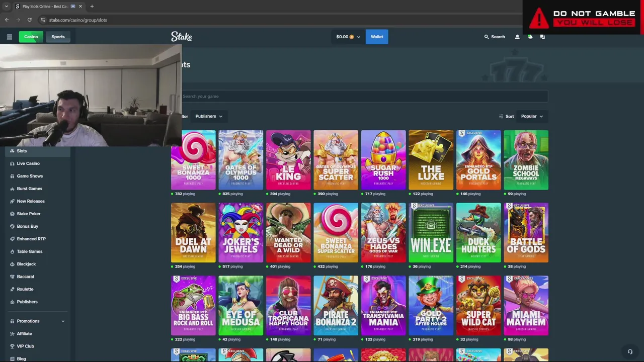The height and width of the screenshot is (362, 644).
Task: Open Gates of Olympus Super Scatter
Action: [x=336, y=160]
